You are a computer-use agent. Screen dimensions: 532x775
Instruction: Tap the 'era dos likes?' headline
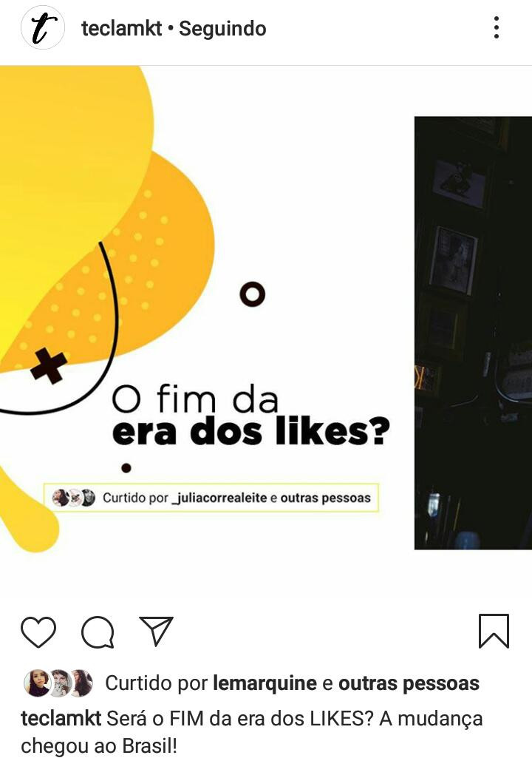[251, 431]
